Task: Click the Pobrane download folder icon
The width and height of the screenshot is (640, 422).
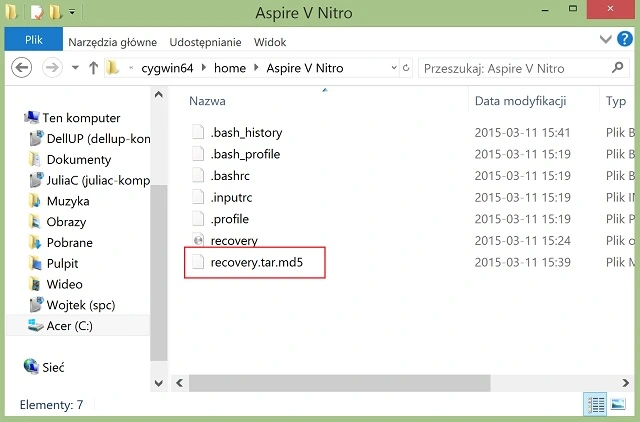Action: [x=35, y=242]
